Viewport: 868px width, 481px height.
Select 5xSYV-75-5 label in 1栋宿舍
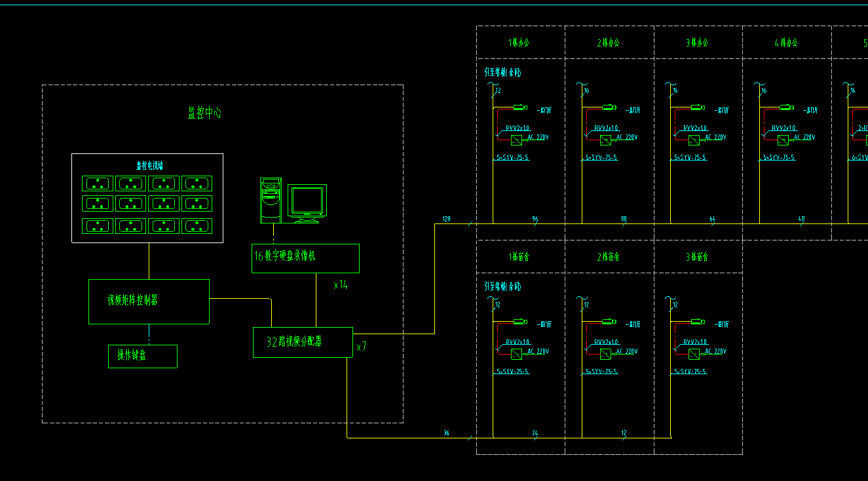(x=512, y=372)
